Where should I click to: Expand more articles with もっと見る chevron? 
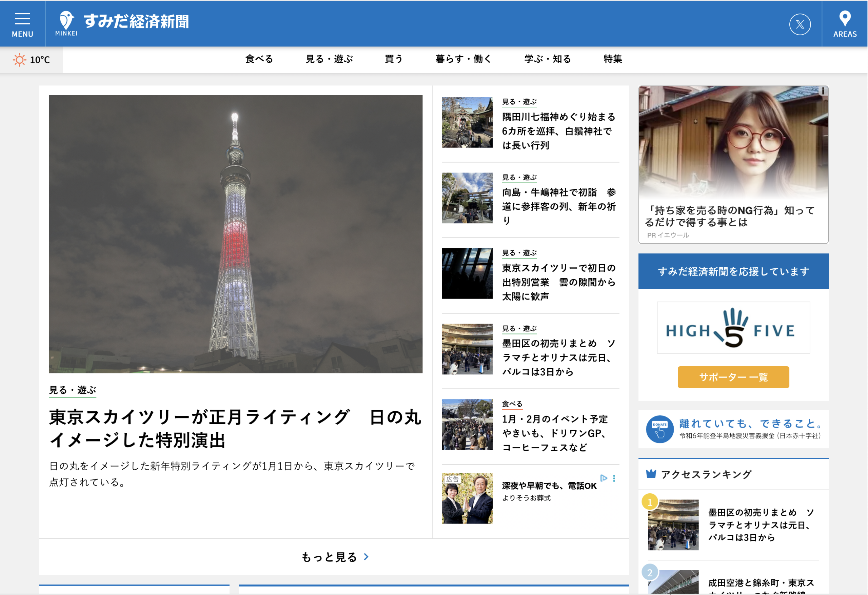[366, 557]
